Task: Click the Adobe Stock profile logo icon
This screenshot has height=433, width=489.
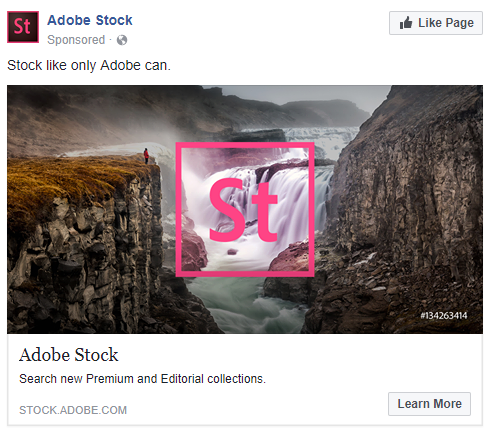Action: pos(23,27)
